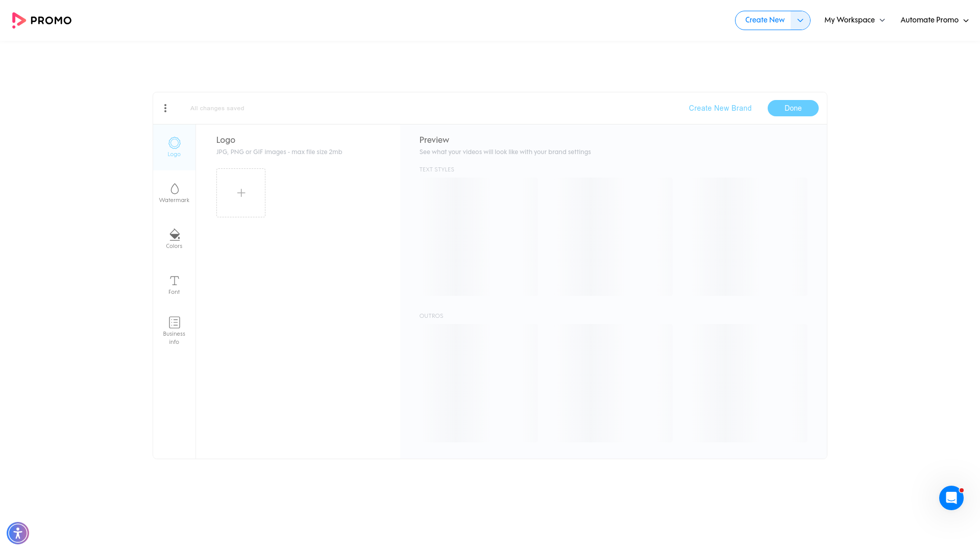This screenshot has height=551, width=980.
Task: Expand the Automate Promo menu
Action: (935, 20)
